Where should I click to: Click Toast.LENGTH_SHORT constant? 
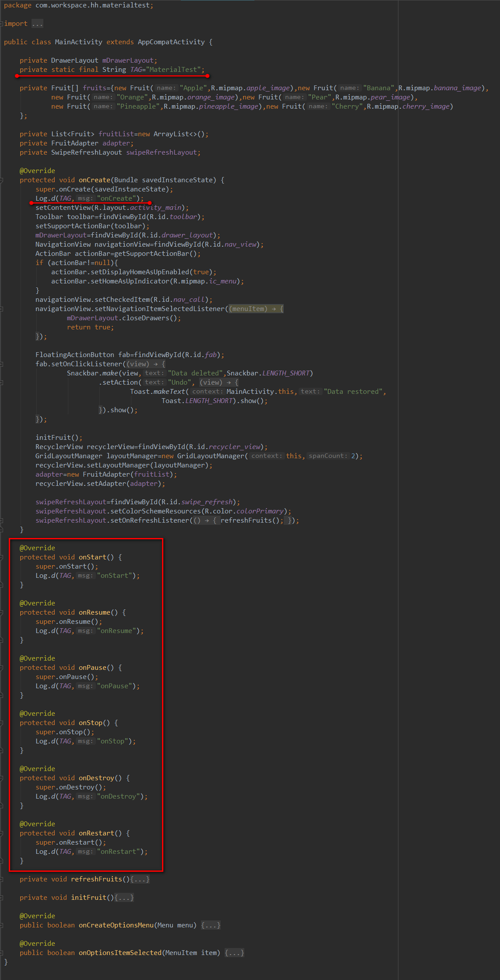coord(197,401)
